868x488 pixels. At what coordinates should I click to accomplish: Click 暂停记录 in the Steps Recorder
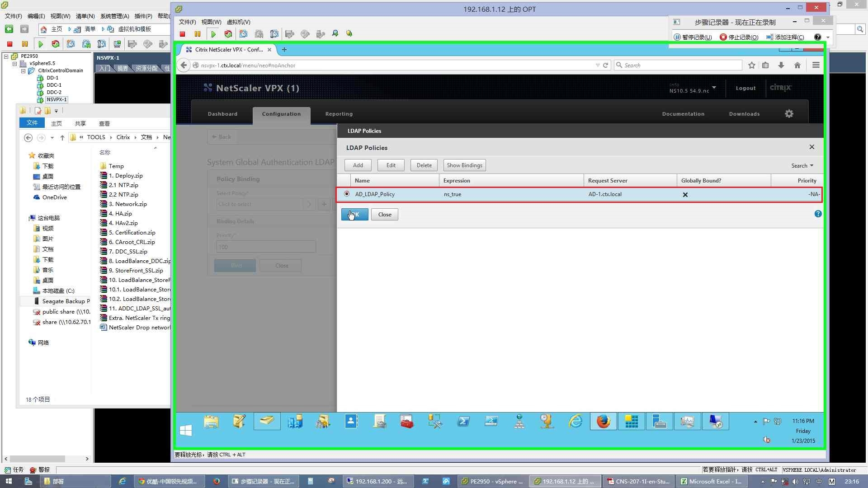click(x=693, y=37)
